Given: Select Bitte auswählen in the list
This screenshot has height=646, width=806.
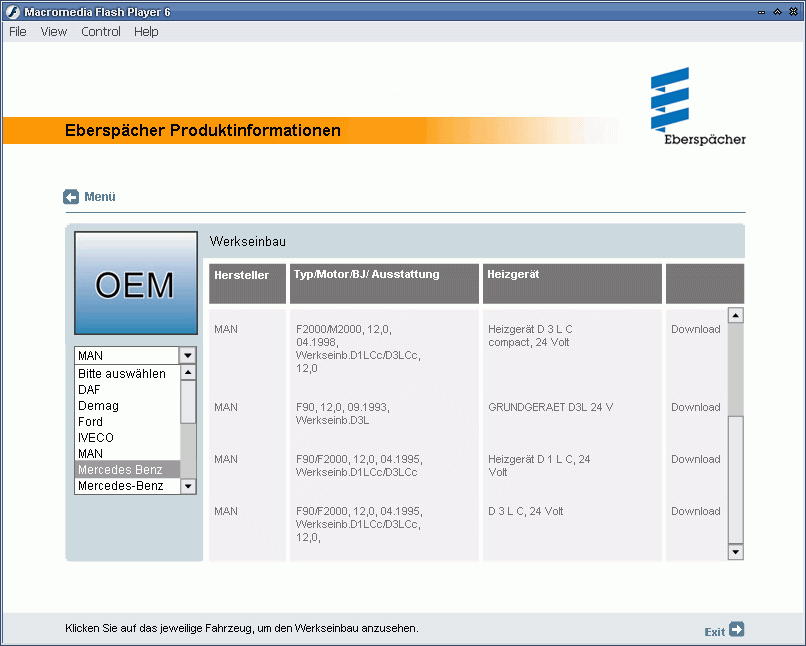Looking at the screenshot, I should point(127,374).
